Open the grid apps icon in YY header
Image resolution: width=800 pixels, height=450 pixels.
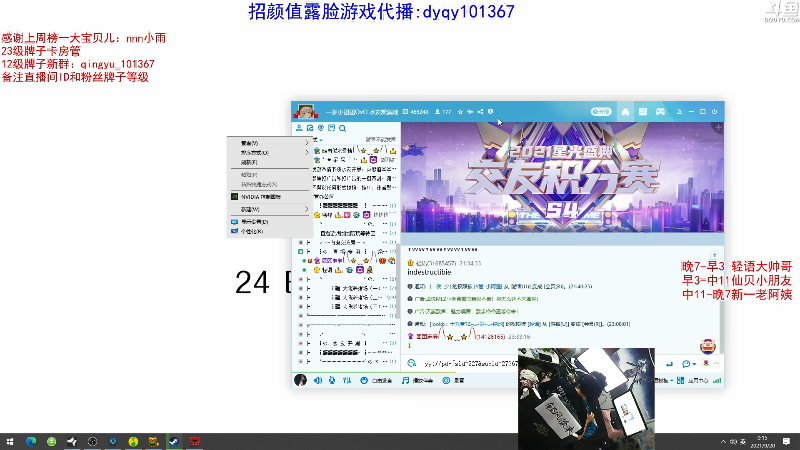click(x=643, y=112)
